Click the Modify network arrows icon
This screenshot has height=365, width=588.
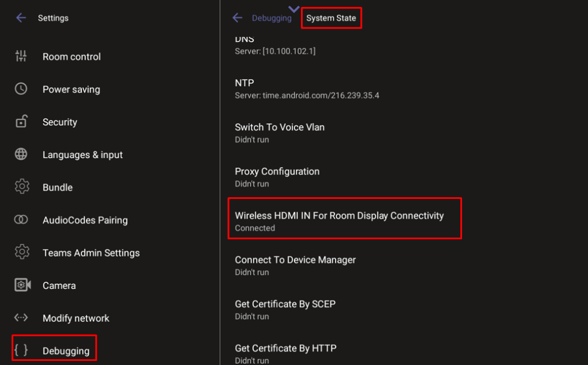click(x=21, y=318)
